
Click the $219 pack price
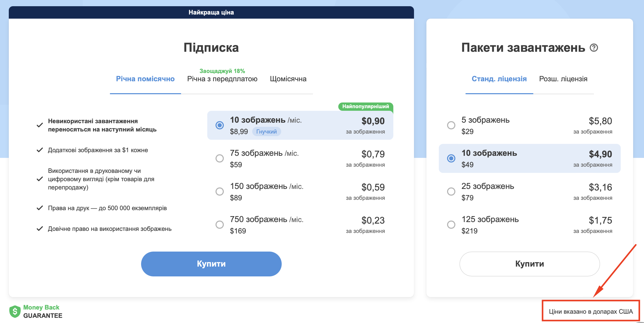(x=470, y=231)
